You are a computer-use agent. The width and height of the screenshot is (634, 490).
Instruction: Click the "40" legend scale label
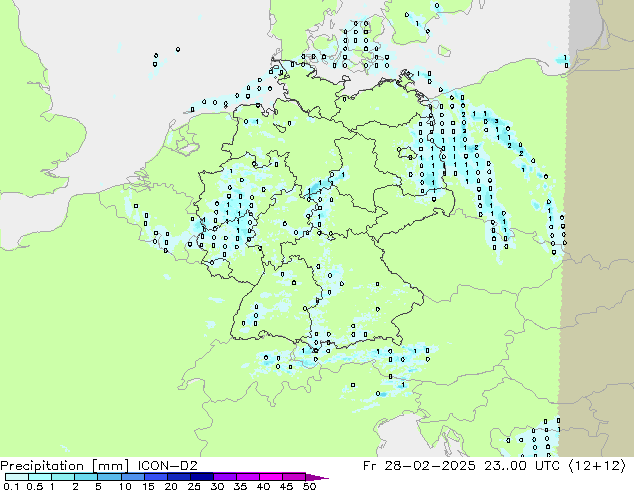click(x=263, y=486)
